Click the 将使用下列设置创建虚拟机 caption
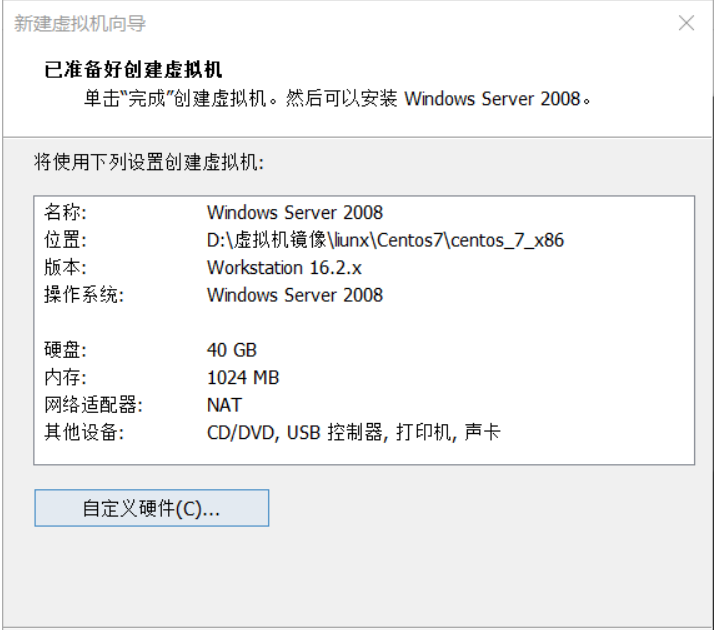The width and height of the screenshot is (715, 630). 149,162
